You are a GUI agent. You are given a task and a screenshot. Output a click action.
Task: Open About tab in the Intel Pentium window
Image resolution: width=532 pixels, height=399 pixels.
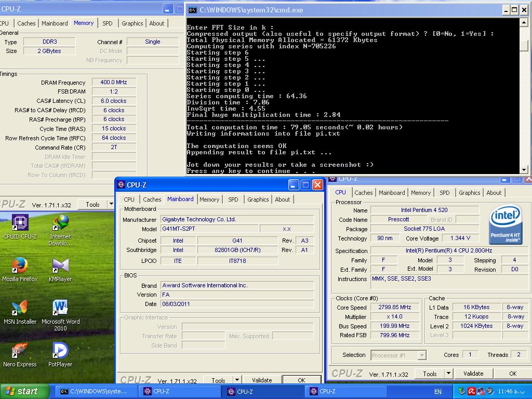coord(494,193)
